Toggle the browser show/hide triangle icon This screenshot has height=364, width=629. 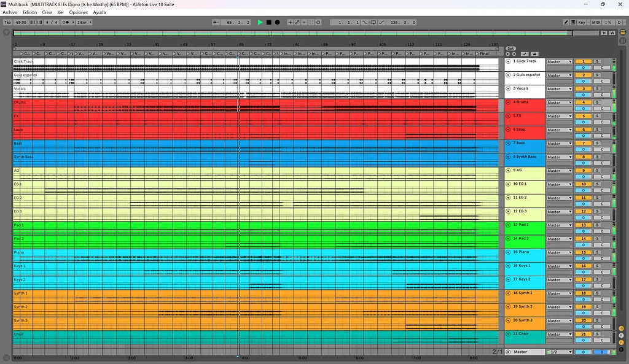[6, 33]
